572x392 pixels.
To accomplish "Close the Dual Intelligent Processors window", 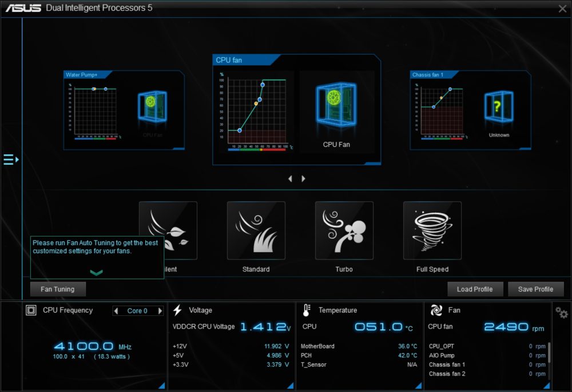I will click(x=562, y=9).
